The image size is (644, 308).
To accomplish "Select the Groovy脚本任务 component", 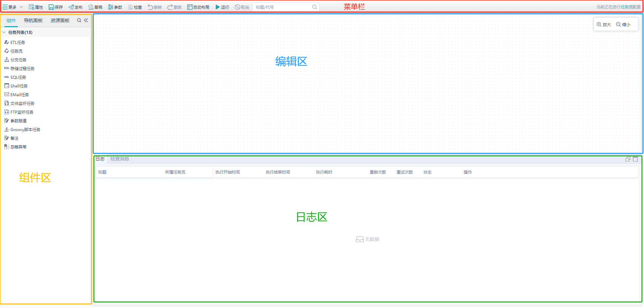I will (x=25, y=129).
